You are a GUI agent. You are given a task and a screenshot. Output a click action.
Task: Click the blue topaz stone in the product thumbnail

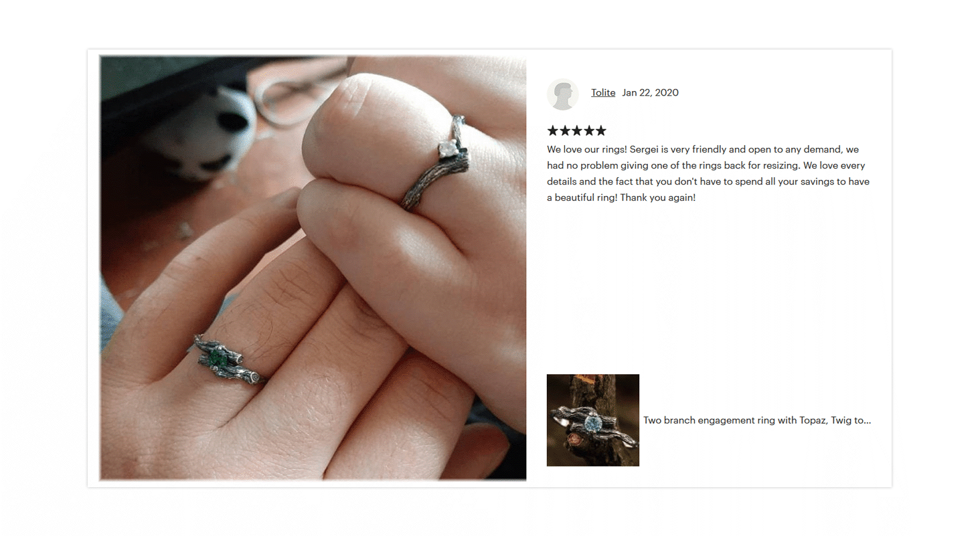point(592,424)
